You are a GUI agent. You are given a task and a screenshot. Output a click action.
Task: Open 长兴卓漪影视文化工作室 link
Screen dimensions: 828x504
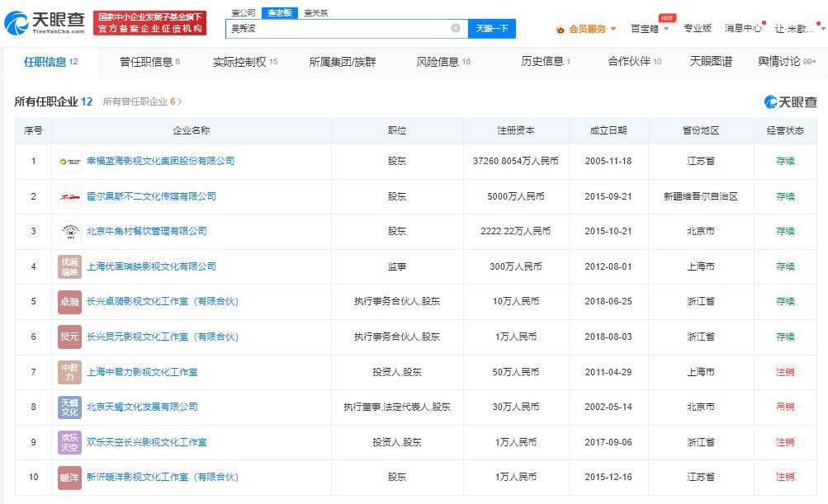pos(163,301)
